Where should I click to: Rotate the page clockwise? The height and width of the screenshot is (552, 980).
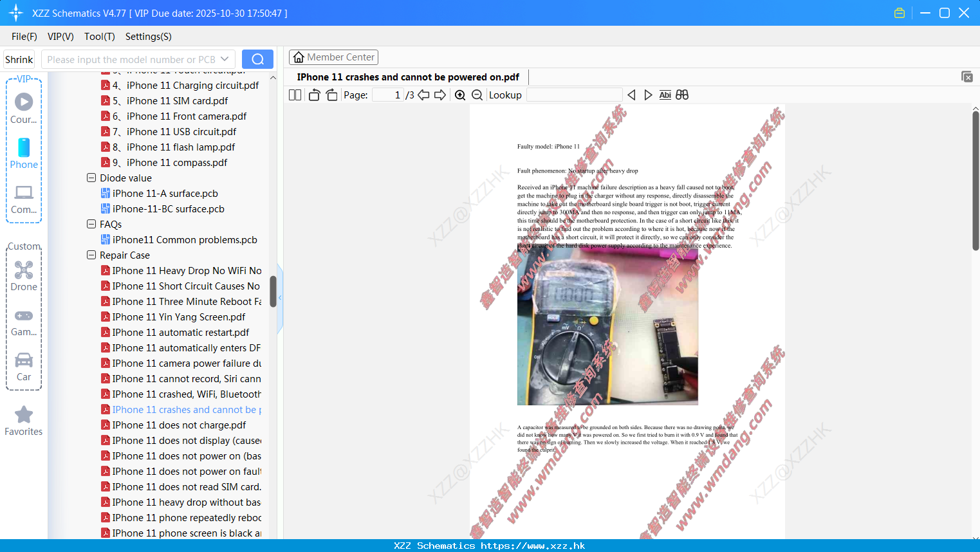pos(331,95)
